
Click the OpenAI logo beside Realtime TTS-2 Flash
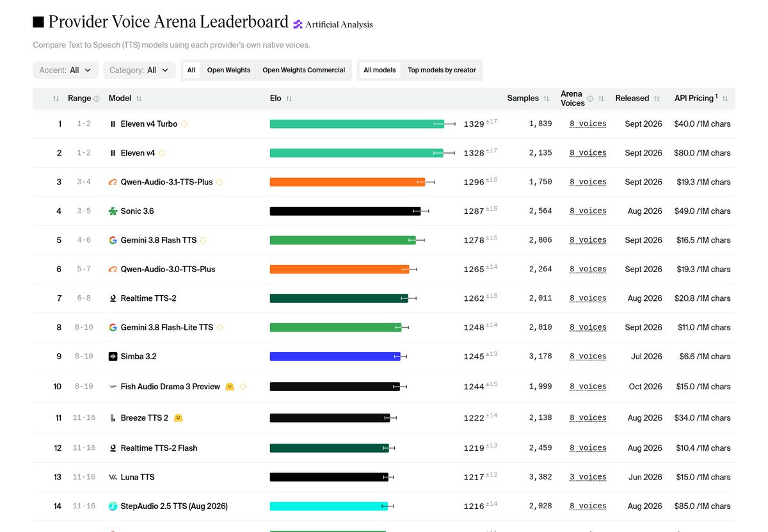[113, 448]
